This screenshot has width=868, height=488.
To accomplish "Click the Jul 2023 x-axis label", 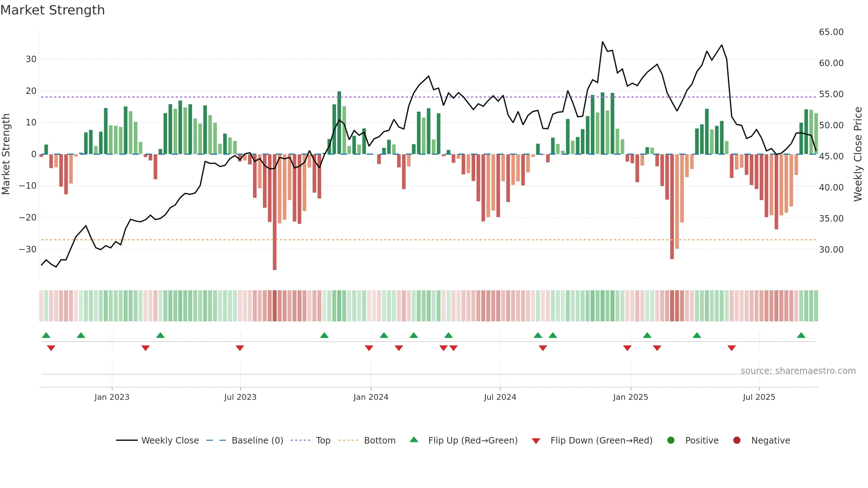I will [x=240, y=397].
